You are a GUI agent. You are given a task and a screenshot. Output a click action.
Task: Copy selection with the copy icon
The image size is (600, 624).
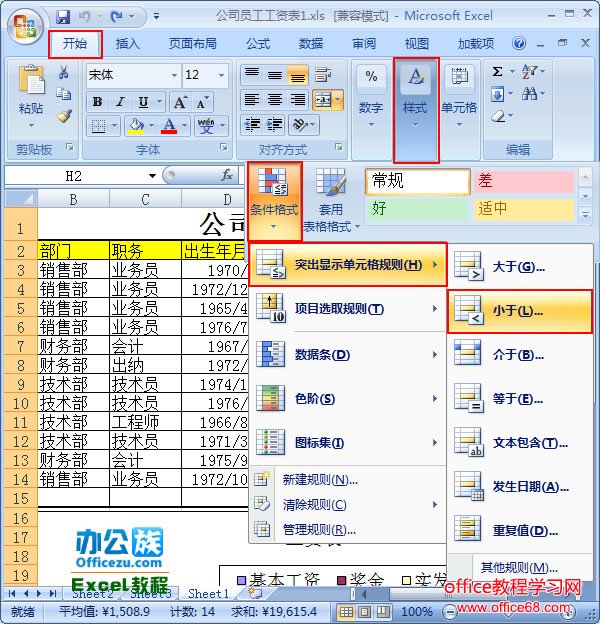[64, 94]
